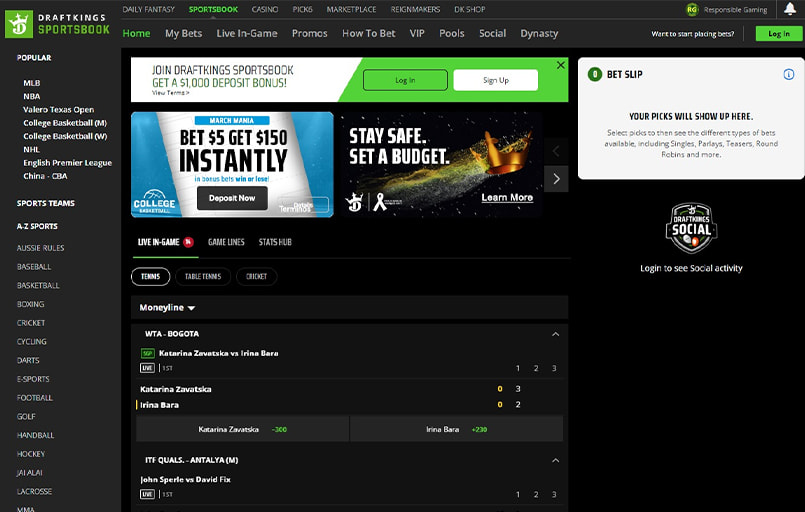Click the Stay Safe budget promo card

(x=442, y=164)
